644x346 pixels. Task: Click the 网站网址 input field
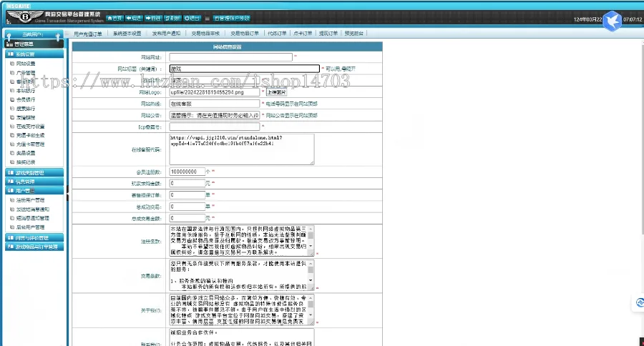[231, 57]
